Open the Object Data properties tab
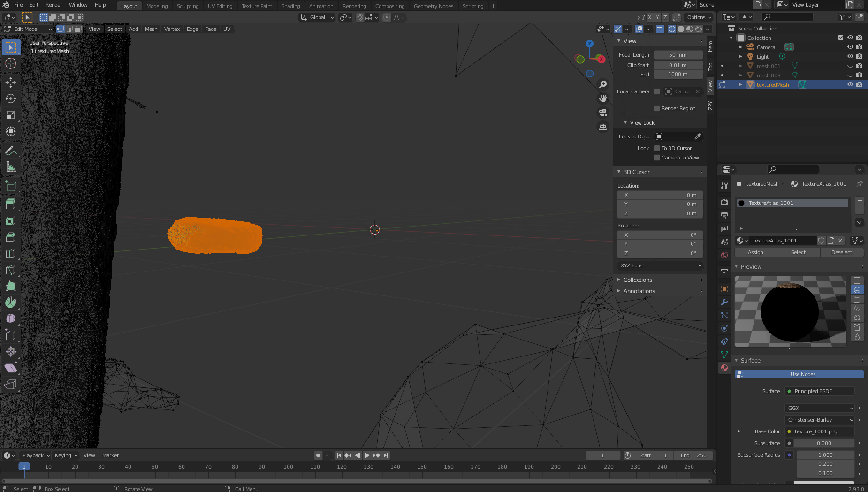This screenshot has width=868, height=492. click(724, 355)
